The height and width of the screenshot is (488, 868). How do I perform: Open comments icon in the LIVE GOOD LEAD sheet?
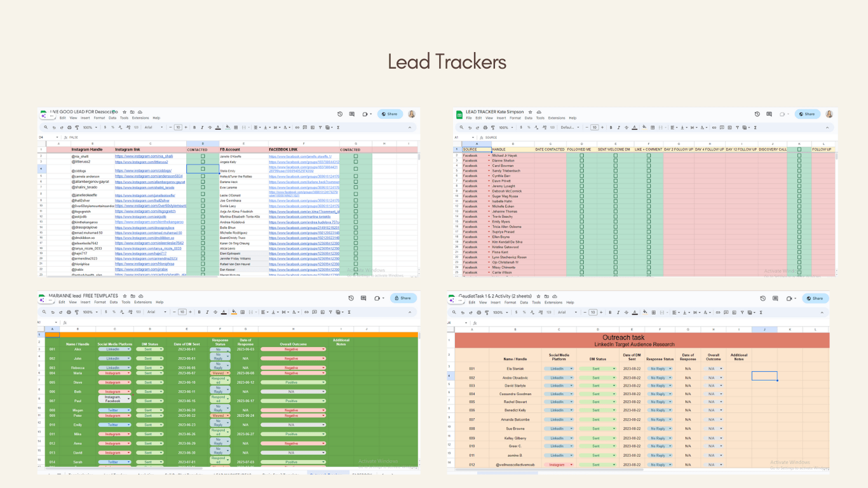coord(352,114)
